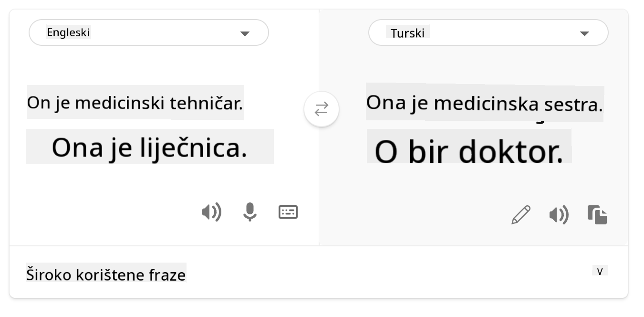The height and width of the screenshot is (317, 644).
Task: Place cursor in "Ona je liječnica." text
Action: click(149, 147)
